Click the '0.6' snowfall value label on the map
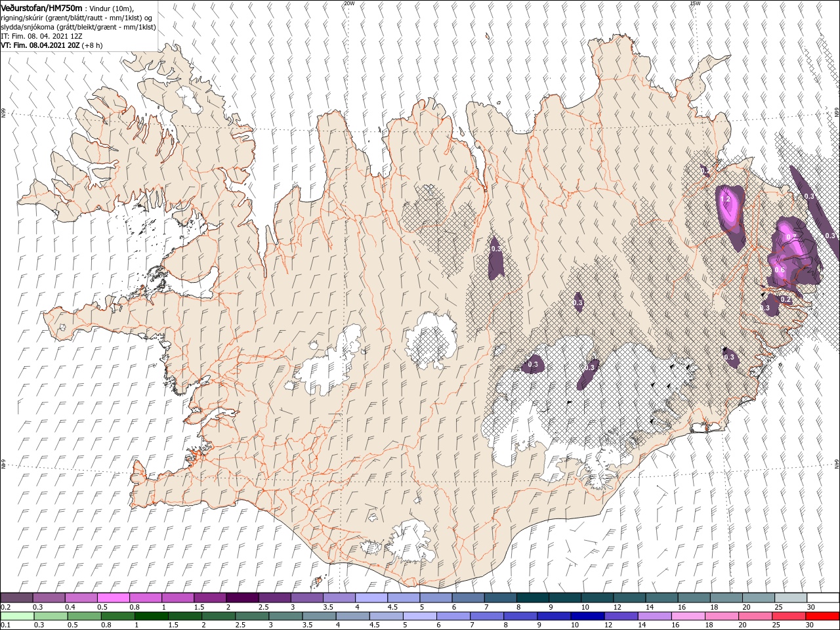Screen dimensions: 840x630 click(780, 270)
